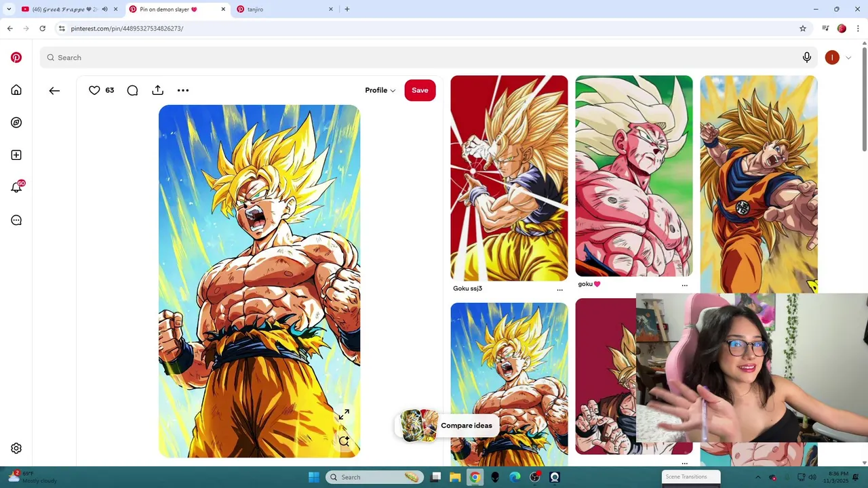Open a new browser tab
Screen dimensions: 868x488
pyautogui.click(x=347, y=9)
